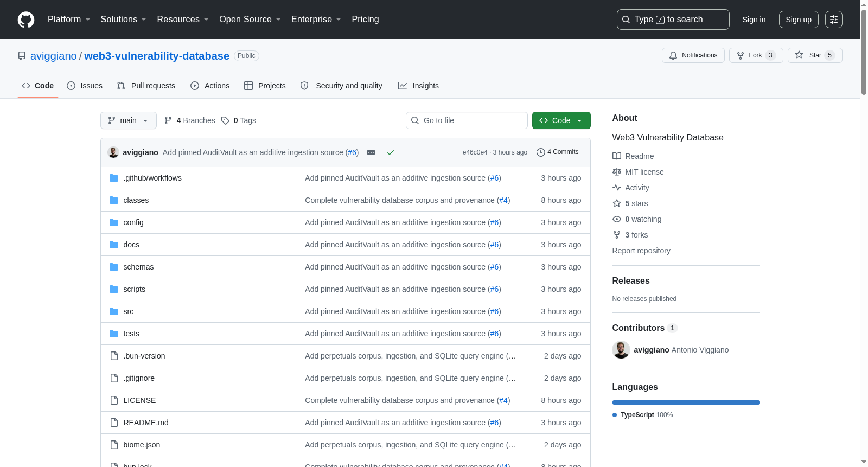Click the commits history clock icon
Screen dimensions: 868x467
(541, 152)
